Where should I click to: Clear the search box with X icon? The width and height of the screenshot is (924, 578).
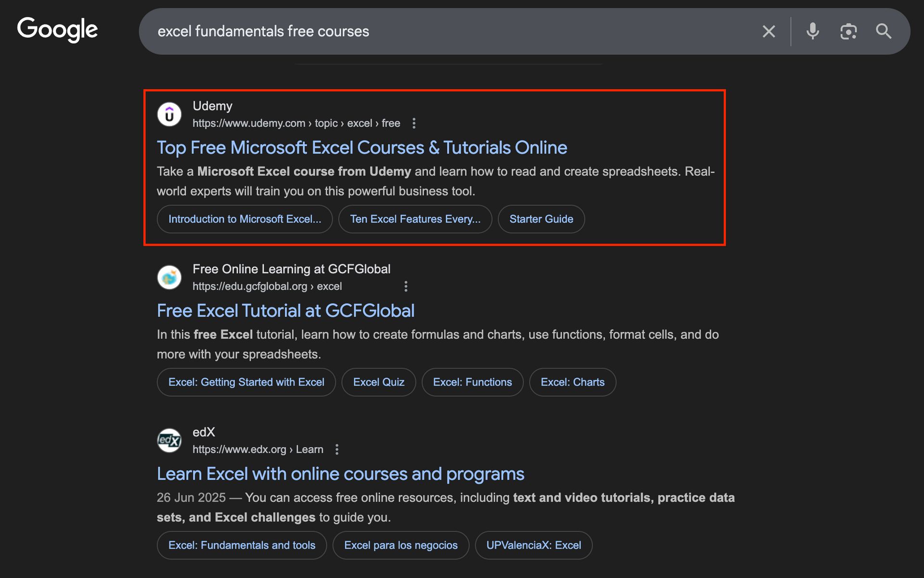(x=769, y=32)
